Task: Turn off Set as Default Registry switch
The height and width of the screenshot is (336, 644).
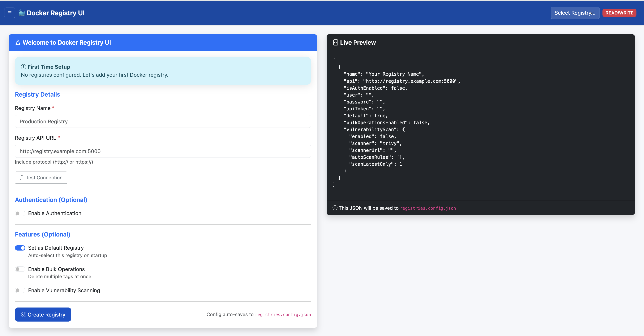Action: [x=20, y=248]
